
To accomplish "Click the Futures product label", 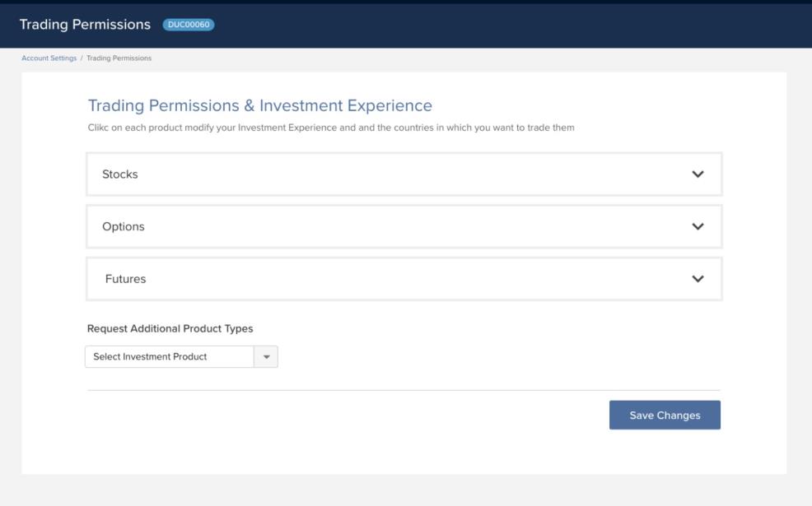I will pos(125,279).
